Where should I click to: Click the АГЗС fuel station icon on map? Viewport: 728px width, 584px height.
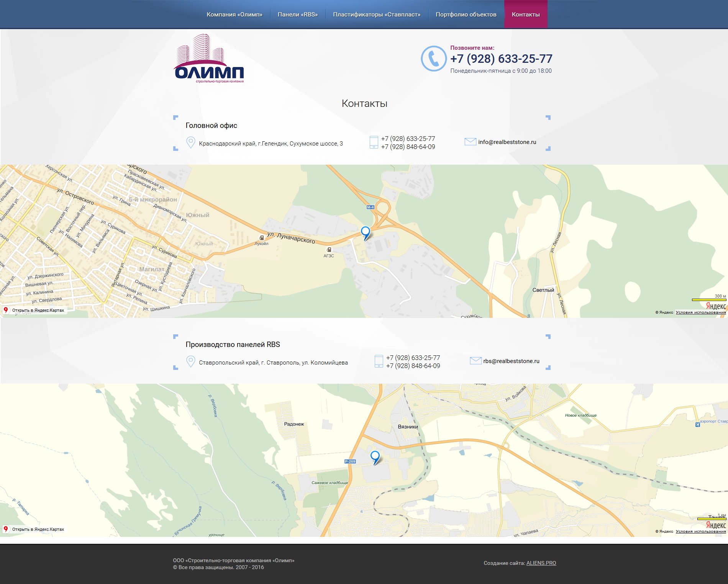pos(329,250)
